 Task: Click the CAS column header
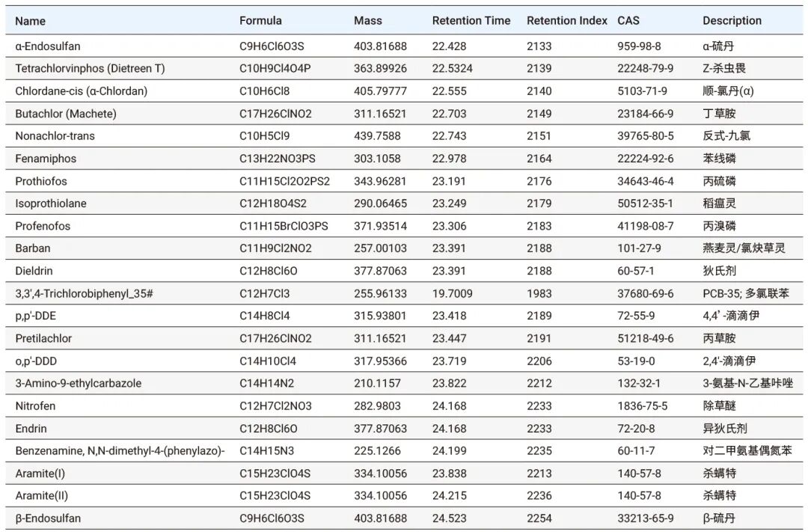point(628,21)
